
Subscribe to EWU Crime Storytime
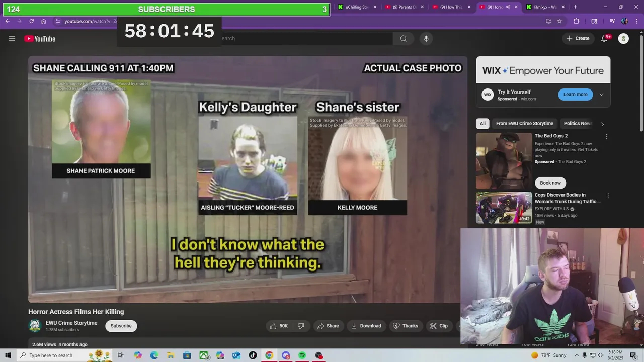(121, 326)
